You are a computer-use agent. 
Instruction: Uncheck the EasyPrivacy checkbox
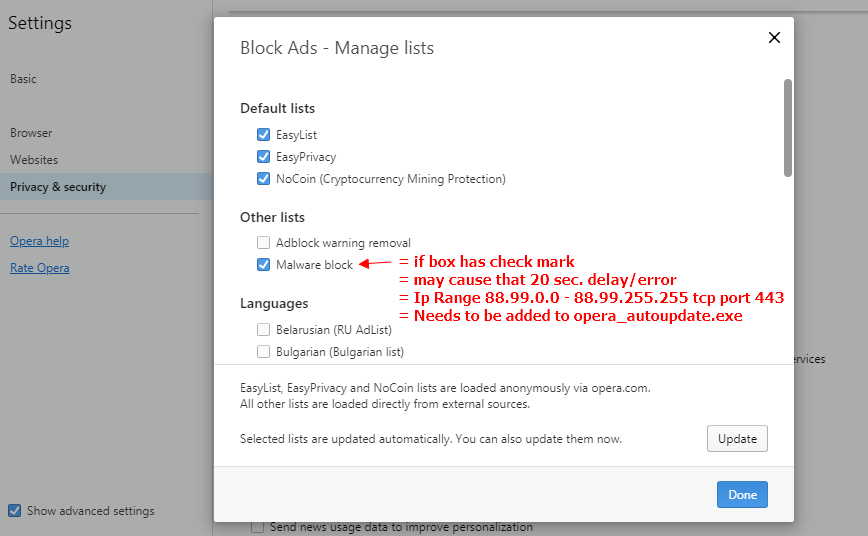click(264, 157)
